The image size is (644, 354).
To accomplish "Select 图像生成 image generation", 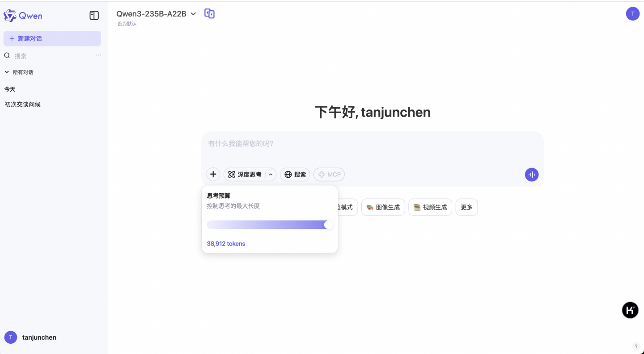I will click(x=383, y=207).
